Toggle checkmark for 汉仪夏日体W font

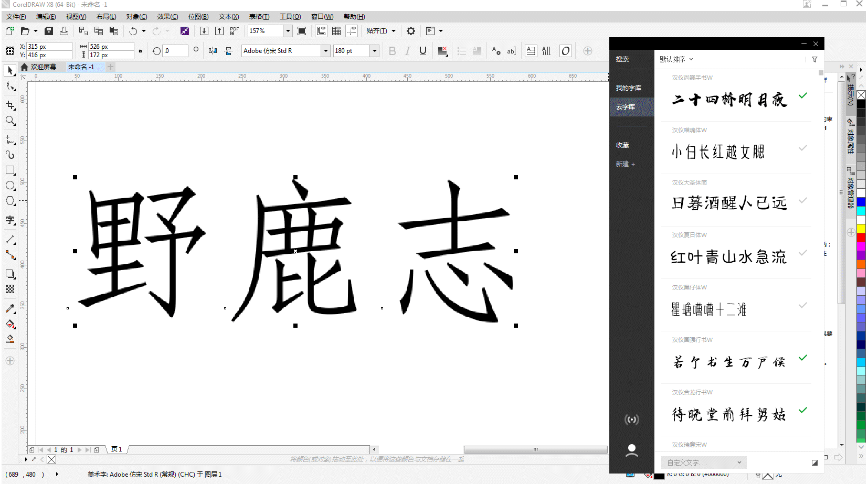[x=803, y=253]
